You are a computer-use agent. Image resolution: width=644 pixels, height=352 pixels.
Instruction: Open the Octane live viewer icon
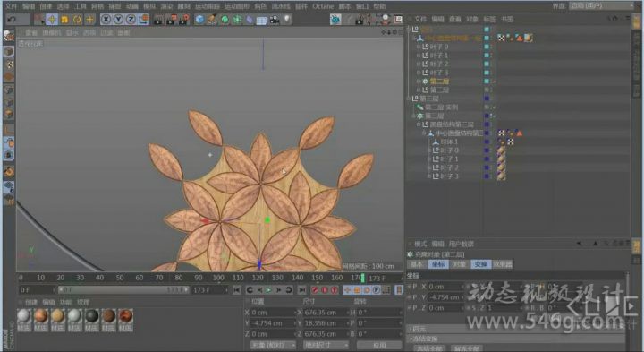tap(335, 20)
